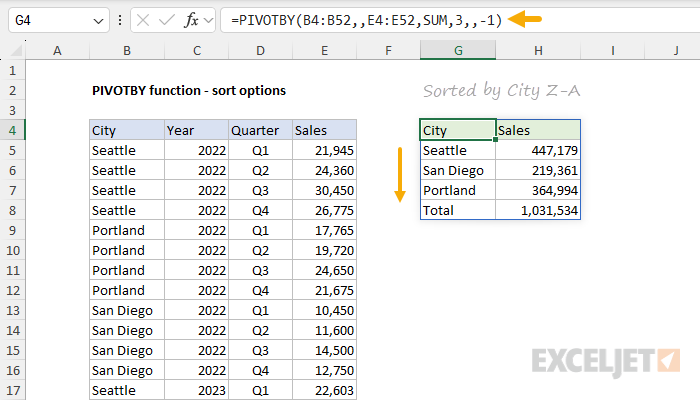Screen dimensions: 700x400
Task: Click sales value 30,450
Action: point(324,191)
